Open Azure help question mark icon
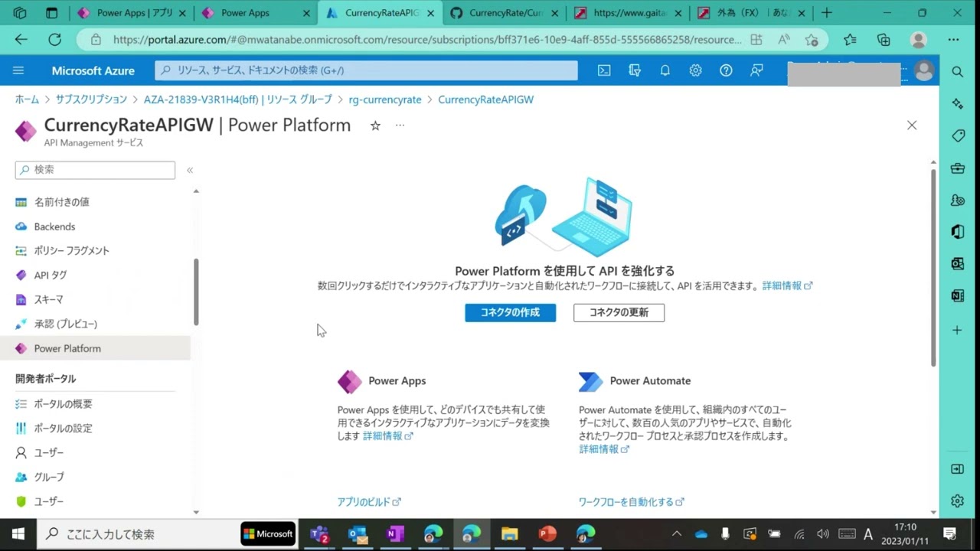This screenshot has height=551, width=980. 726,70
